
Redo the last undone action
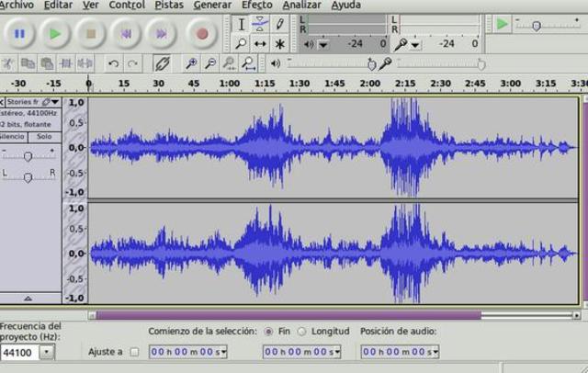point(132,63)
